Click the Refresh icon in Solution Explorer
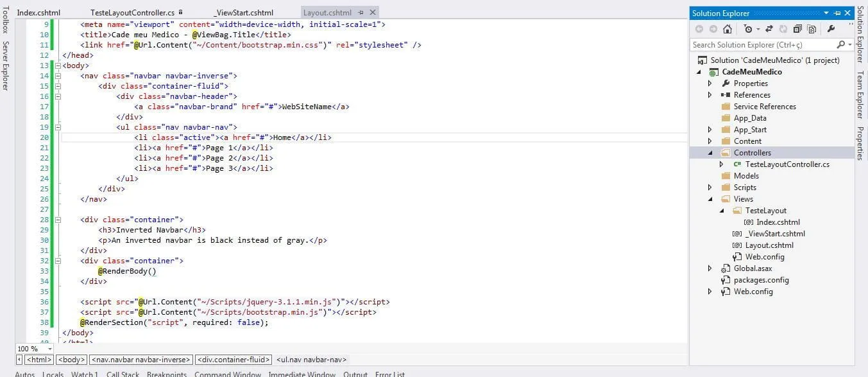This screenshot has width=868, height=377. click(x=783, y=29)
